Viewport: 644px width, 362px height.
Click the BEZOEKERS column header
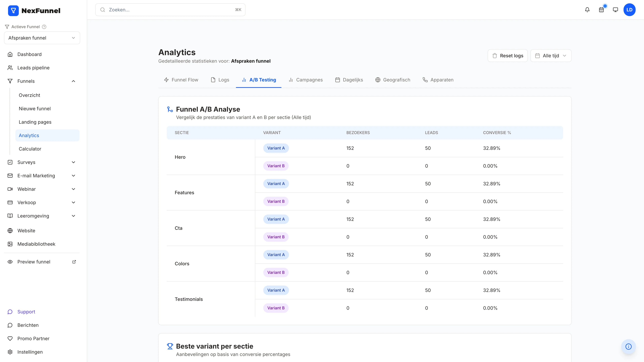[x=358, y=133]
